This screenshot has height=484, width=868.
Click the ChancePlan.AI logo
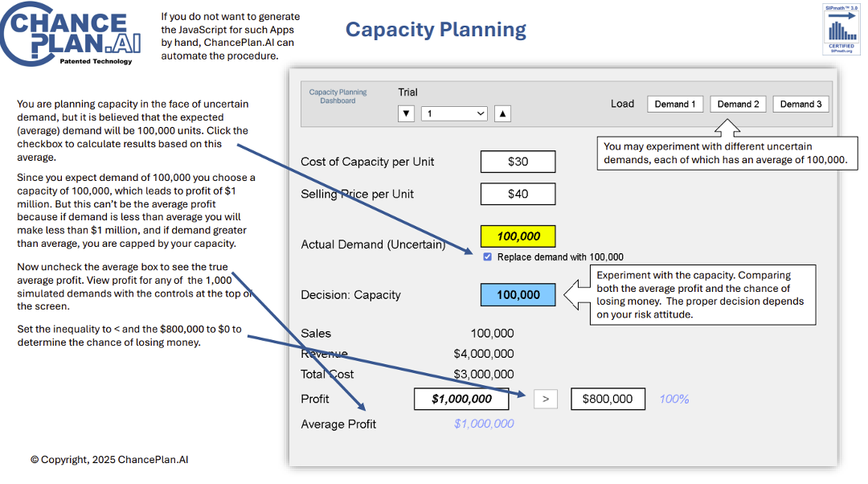[x=70, y=35]
